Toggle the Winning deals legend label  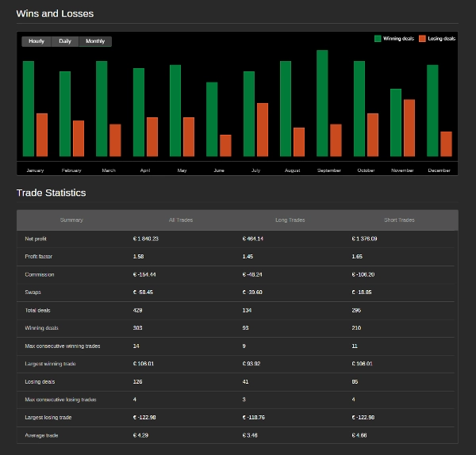(x=398, y=38)
